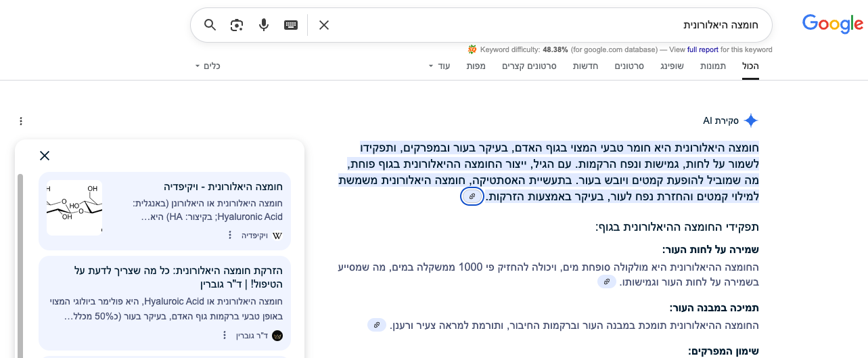
Task: Close the sources side panel
Action: (45, 156)
